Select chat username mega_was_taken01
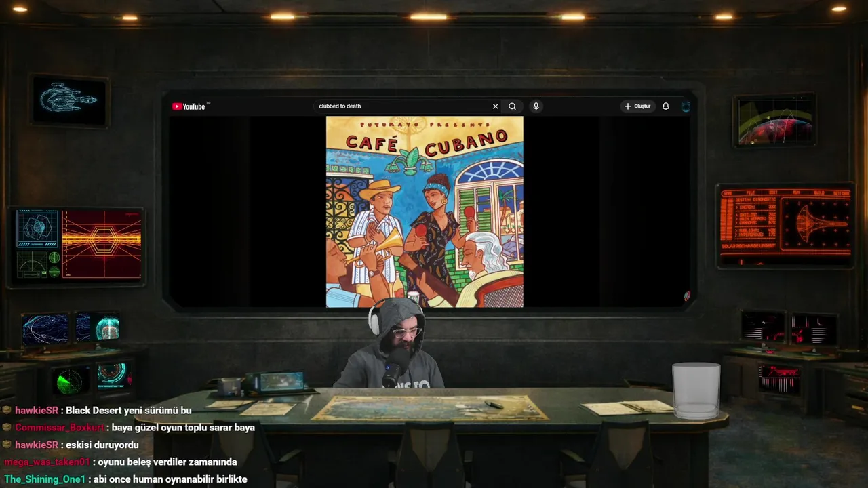 [x=47, y=462]
